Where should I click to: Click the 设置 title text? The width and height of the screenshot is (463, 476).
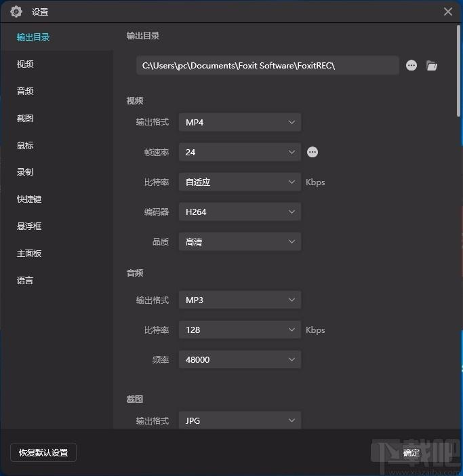pyautogui.click(x=40, y=12)
